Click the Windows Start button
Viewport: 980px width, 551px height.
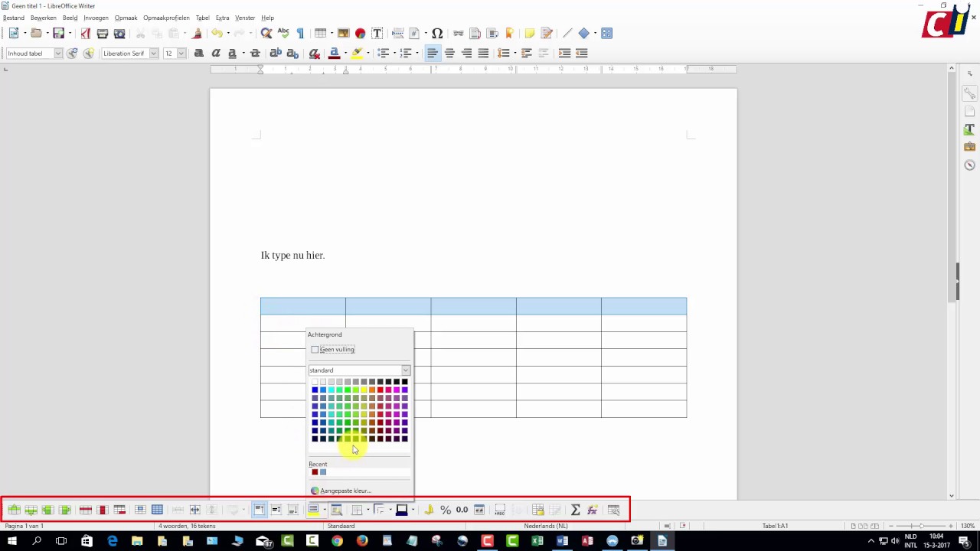coord(11,542)
